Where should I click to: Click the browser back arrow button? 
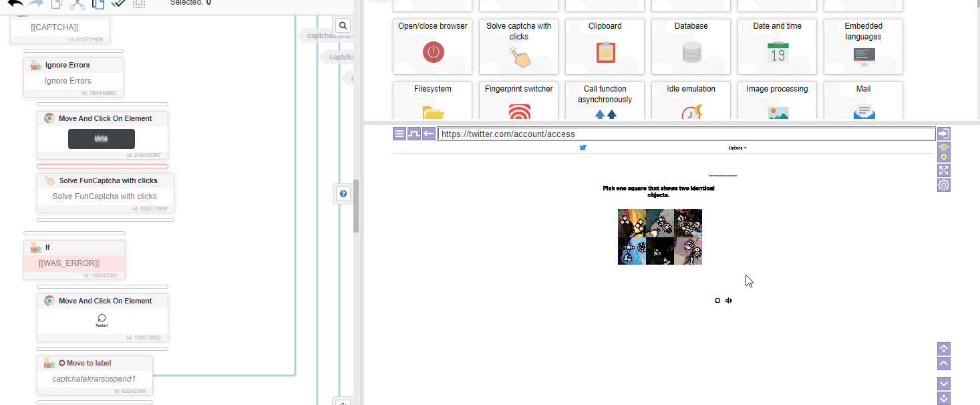point(429,134)
